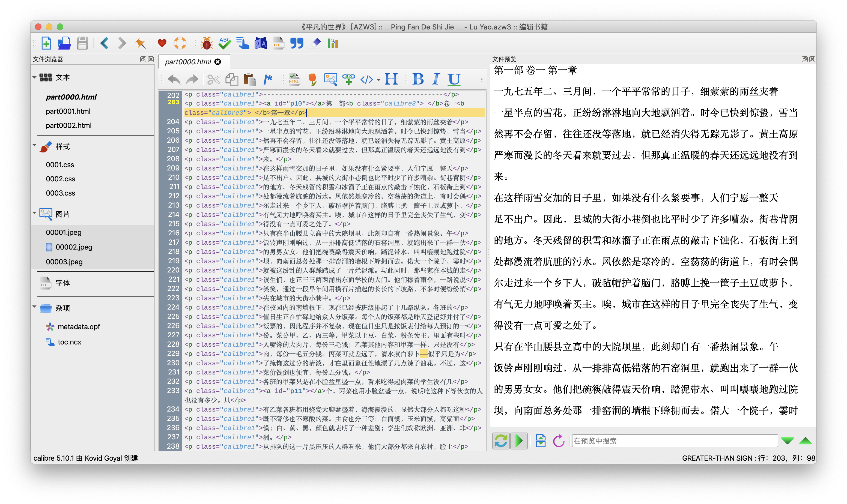Collapse the 文本 section

click(x=34, y=77)
